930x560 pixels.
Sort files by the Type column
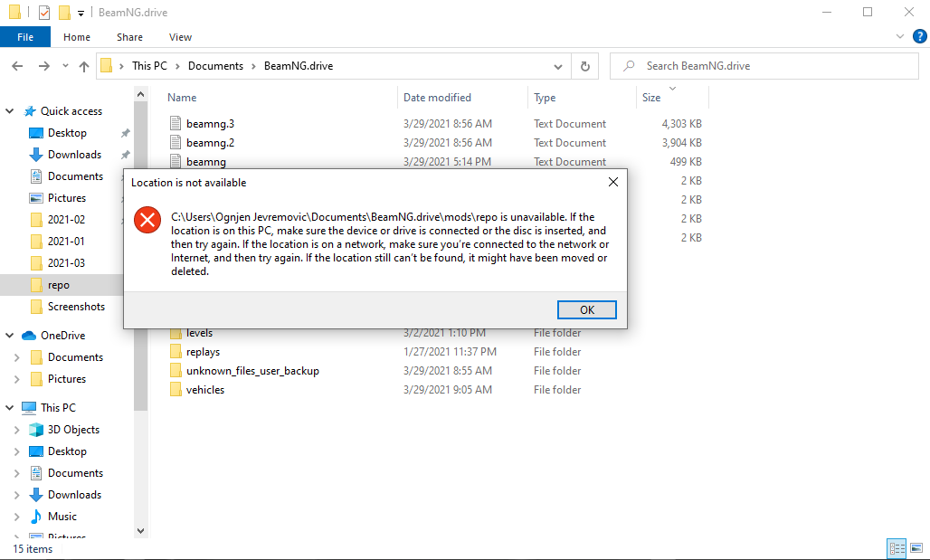tap(545, 98)
